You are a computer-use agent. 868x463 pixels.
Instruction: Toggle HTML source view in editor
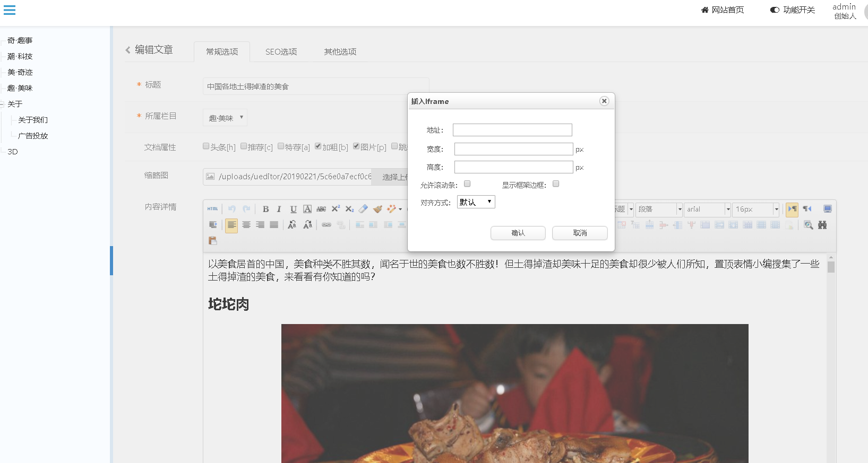213,209
